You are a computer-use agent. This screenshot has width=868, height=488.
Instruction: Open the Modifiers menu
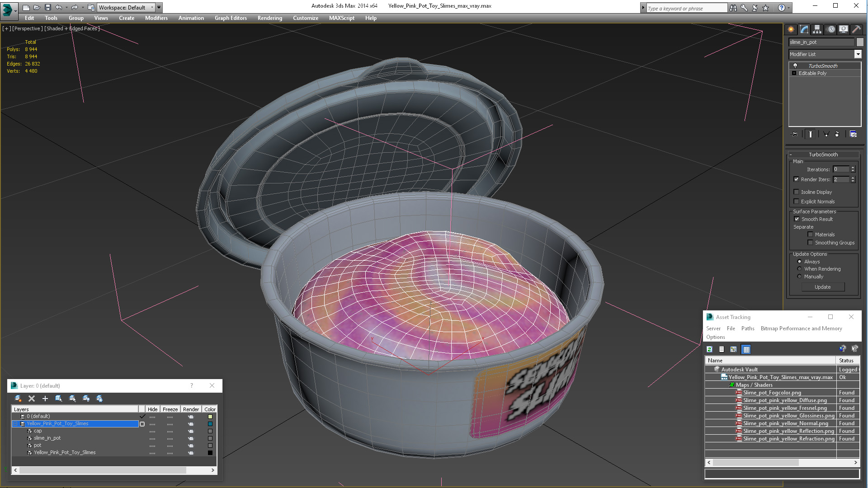pos(156,18)
